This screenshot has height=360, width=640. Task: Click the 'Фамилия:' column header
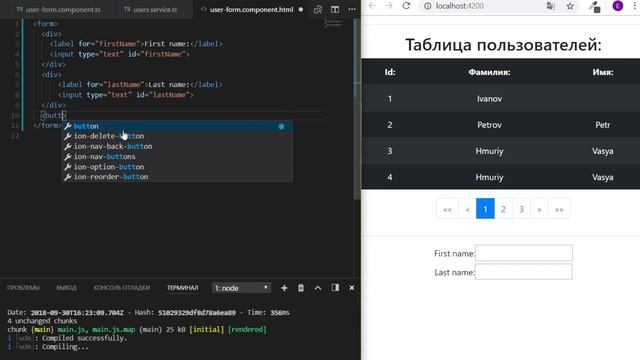click(x=489, y=72)
